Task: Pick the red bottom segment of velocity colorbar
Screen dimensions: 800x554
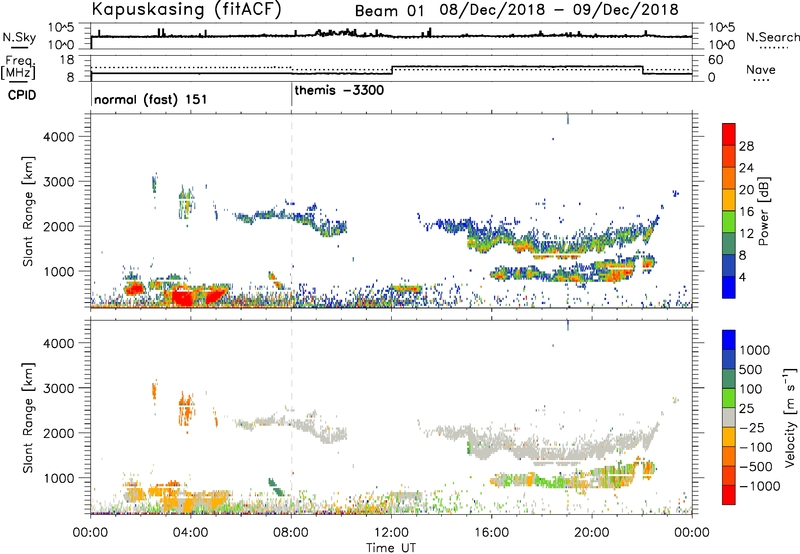Action: click(x=729, y=495)
